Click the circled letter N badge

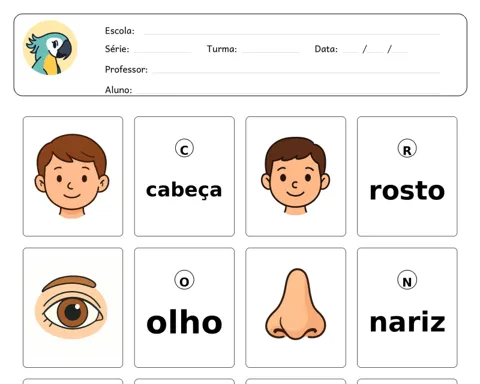[x=407, y=280]
